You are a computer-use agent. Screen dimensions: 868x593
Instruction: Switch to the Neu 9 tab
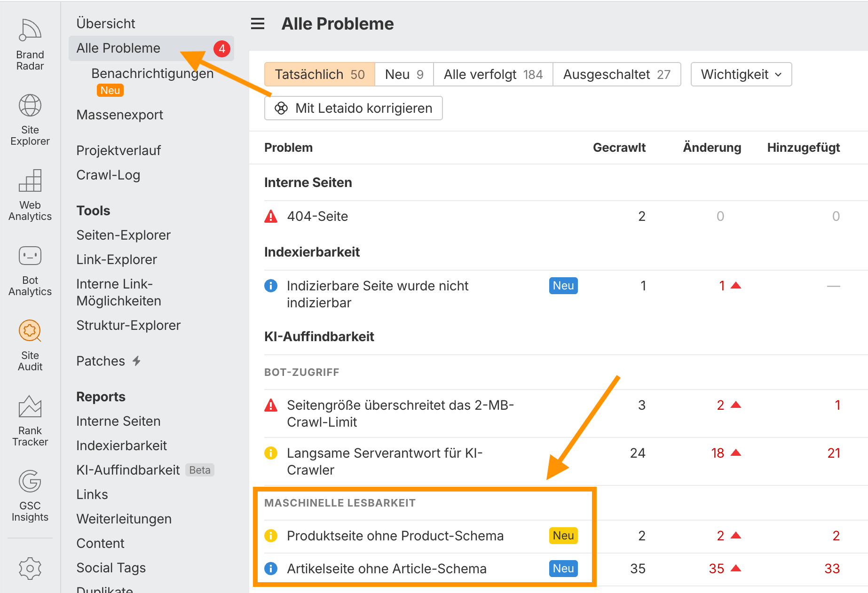[x=404, y=74]
